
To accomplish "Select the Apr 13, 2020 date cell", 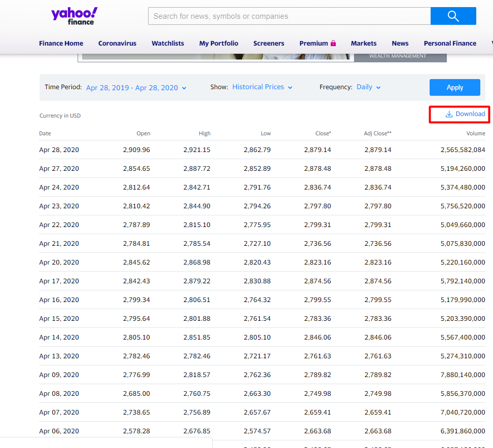I will [59, 356].
